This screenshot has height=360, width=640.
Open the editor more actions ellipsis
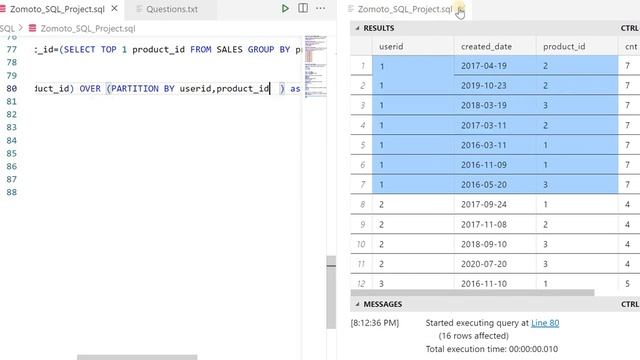pos(321,8)
